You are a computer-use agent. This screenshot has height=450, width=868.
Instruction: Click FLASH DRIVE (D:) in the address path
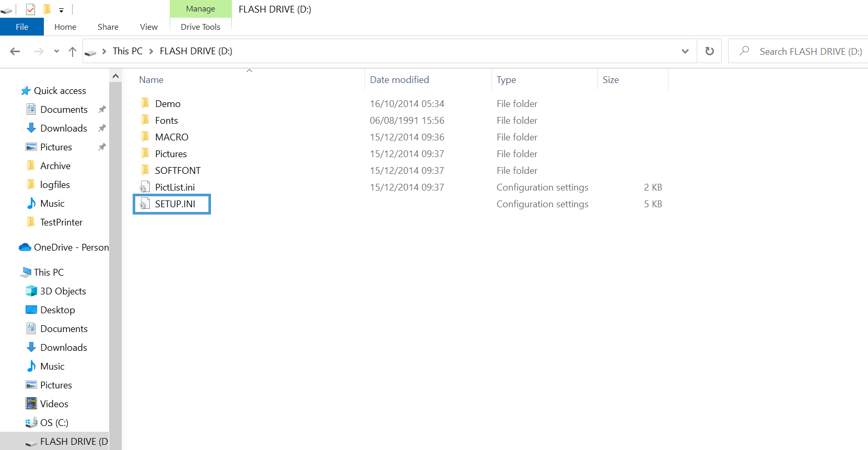196,51
